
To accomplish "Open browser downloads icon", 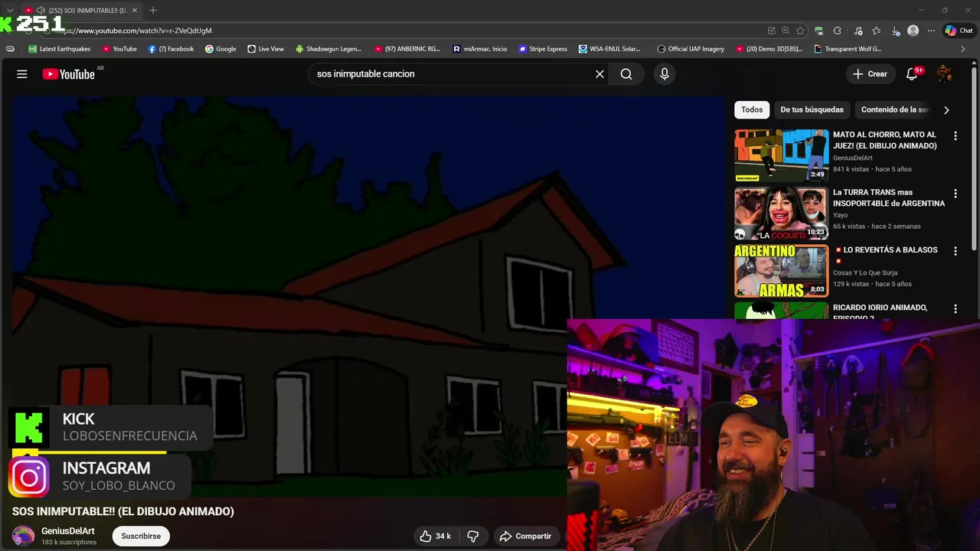I will [x=895, y=31].
